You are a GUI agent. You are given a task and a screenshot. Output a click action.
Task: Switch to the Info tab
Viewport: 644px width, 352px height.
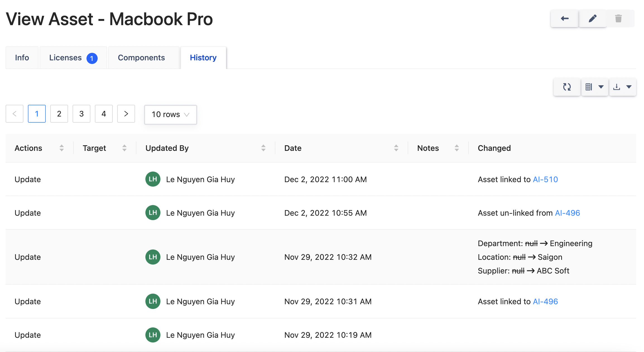pos(22,58)
